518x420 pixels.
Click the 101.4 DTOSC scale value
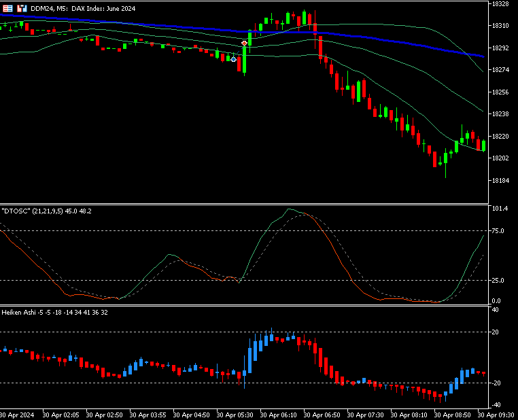point(500,209)
